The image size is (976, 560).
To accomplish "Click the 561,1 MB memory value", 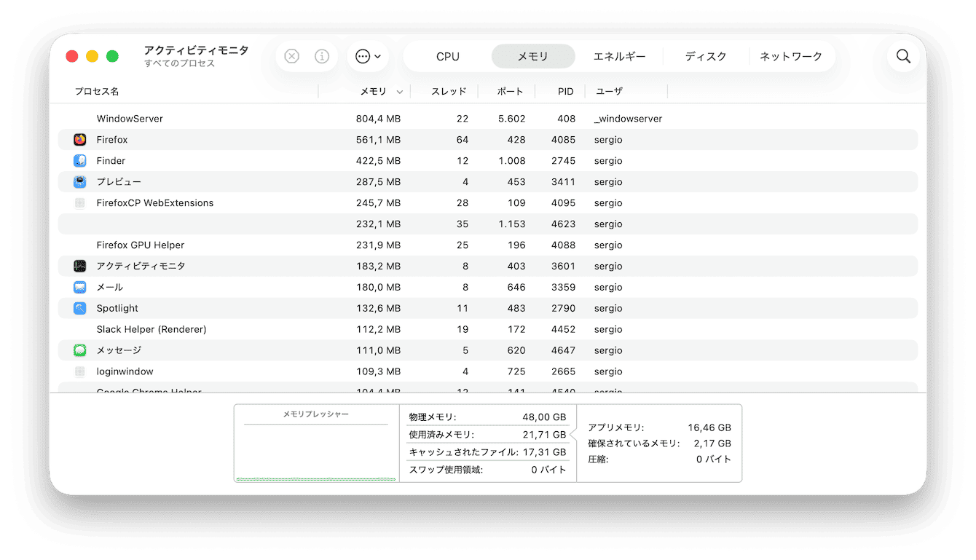I will pos(378,140).
